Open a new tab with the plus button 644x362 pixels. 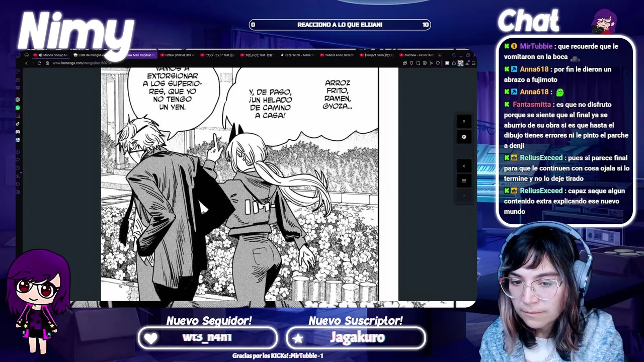[x=440, y=55]
